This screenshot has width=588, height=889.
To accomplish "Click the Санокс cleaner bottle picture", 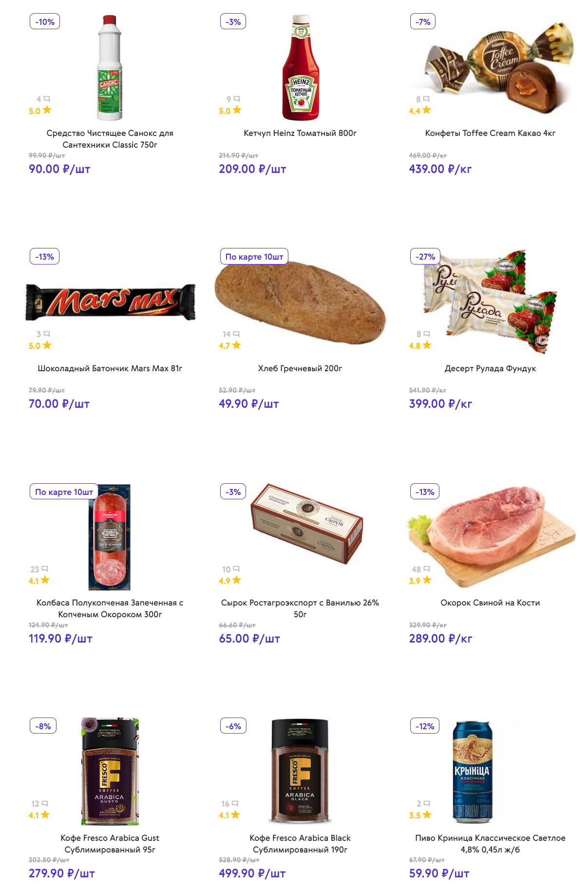I will click(x=110, y=68).
